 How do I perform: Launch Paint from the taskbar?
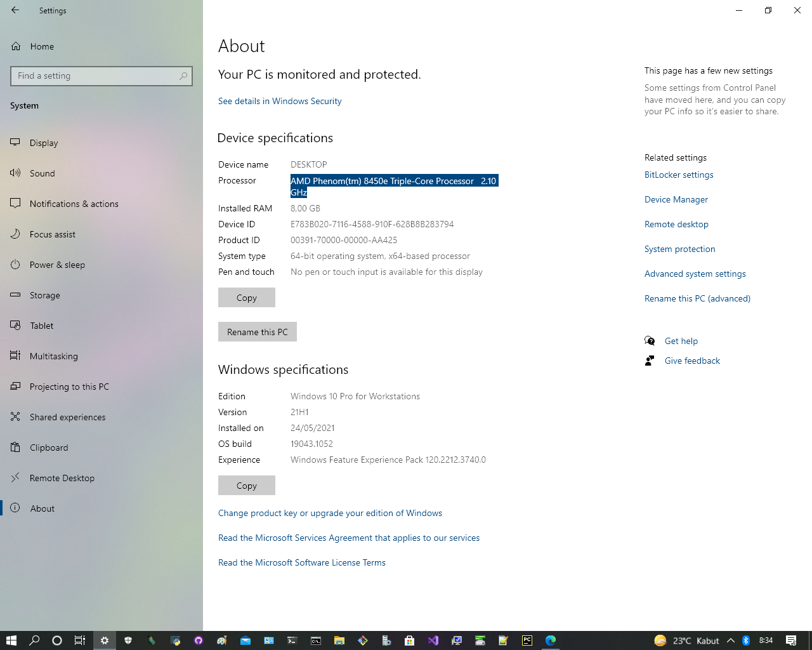tap(221, 640)
